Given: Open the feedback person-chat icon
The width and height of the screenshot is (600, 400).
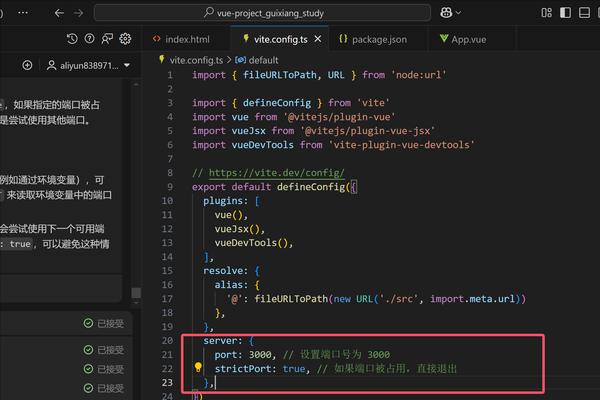Looking at the screenshot, I should click(x=107, y=39).
